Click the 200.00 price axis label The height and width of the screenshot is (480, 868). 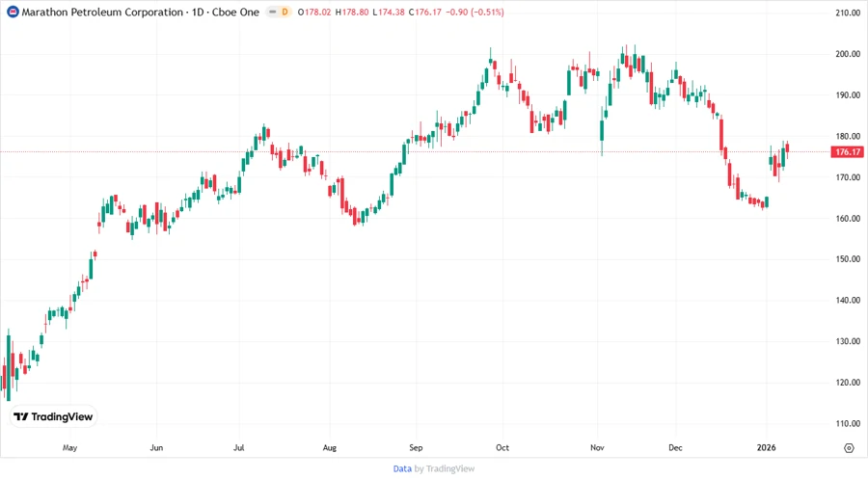[x=848, y=54]
